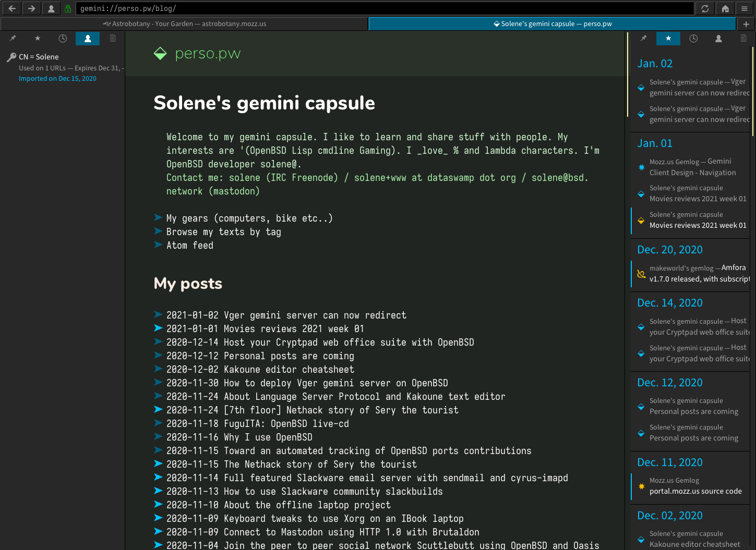Click the forward navigation arrow
Screen dimensions: 756x550
tap(31, 8)
